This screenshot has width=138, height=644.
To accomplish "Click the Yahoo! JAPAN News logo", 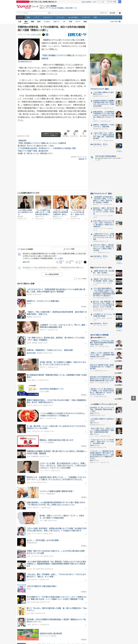I will pyautogui.click(x=27, y=7).
